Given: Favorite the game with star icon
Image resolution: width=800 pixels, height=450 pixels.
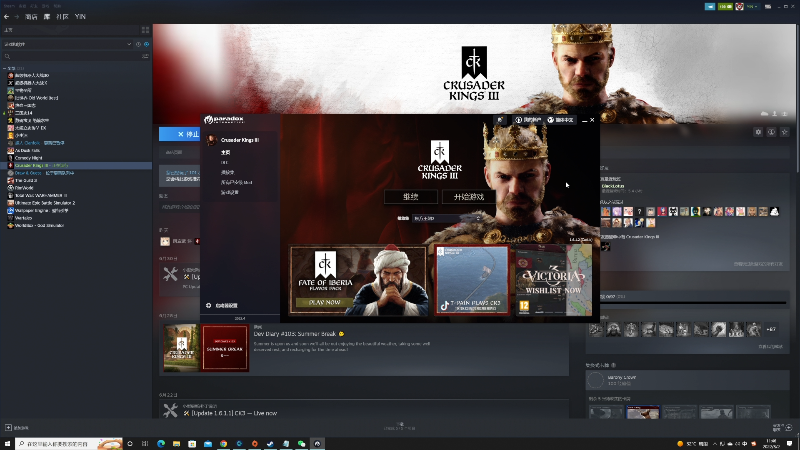Looking at the screenshot, I should click(785, 132).
